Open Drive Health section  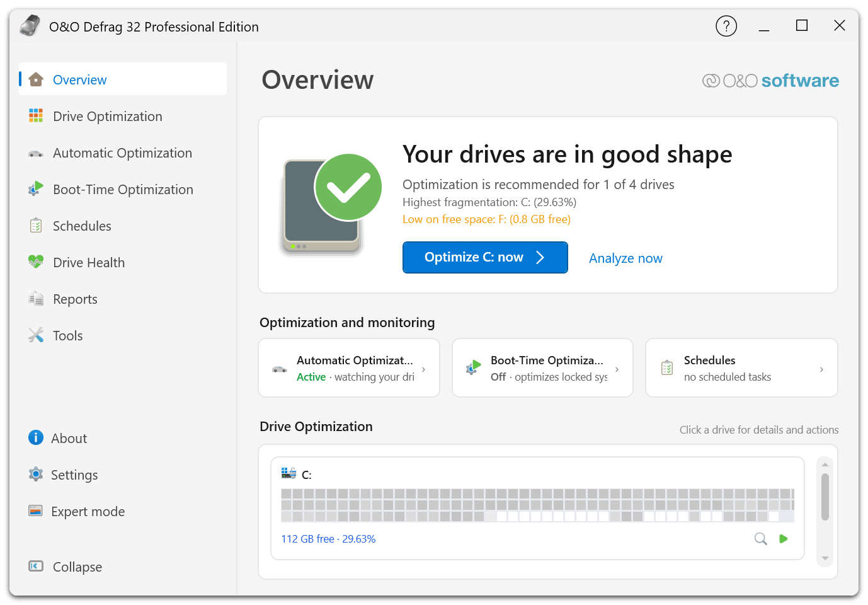tap(123, 262)
